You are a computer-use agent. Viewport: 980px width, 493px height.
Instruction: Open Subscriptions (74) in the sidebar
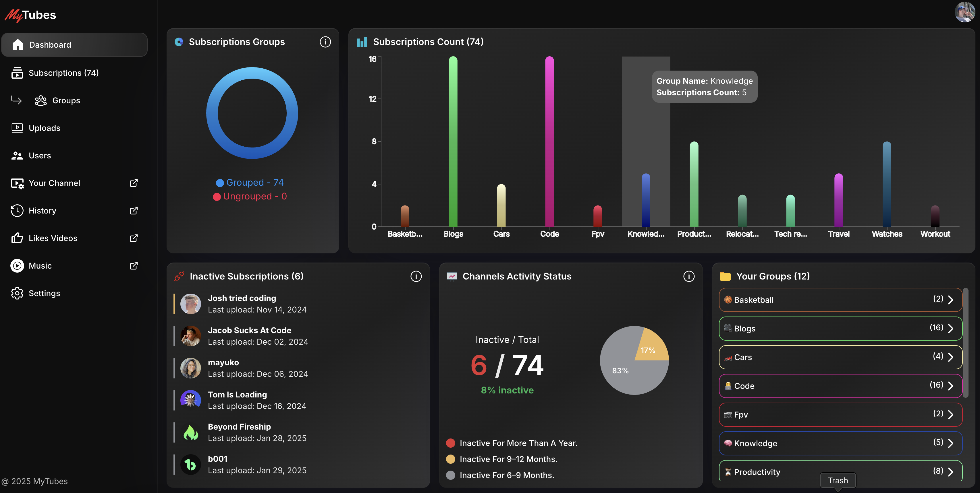tap(63, 73)
